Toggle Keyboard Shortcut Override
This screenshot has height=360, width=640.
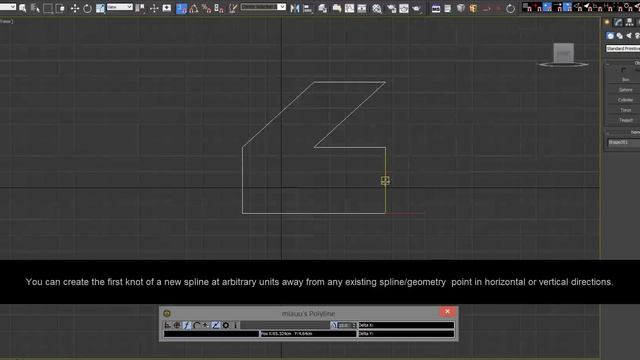coord(167,8)
